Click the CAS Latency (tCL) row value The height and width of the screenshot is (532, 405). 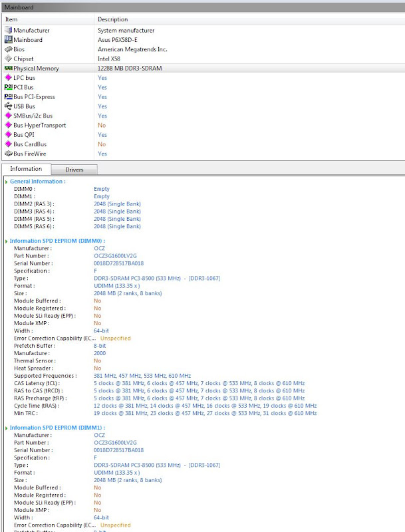tap(199, 383)
